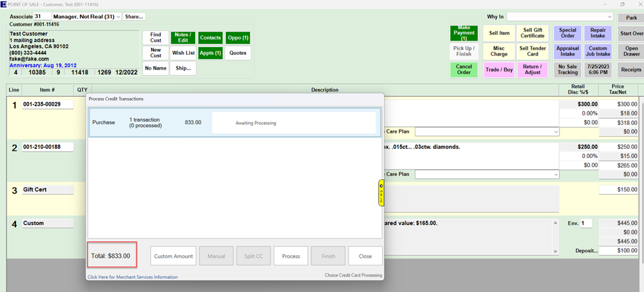Choose Custom Amount in the credit dialog
Viewport: 644px width, 292px height.
coord(173,256)
